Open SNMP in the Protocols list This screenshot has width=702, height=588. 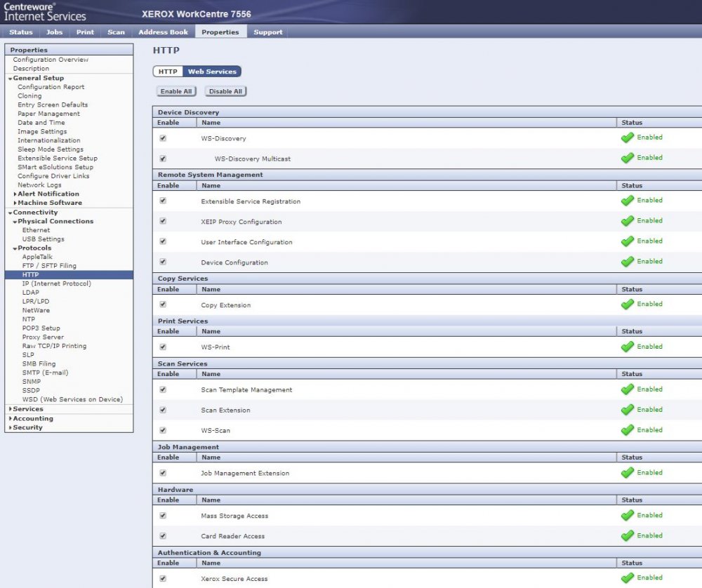32,382
